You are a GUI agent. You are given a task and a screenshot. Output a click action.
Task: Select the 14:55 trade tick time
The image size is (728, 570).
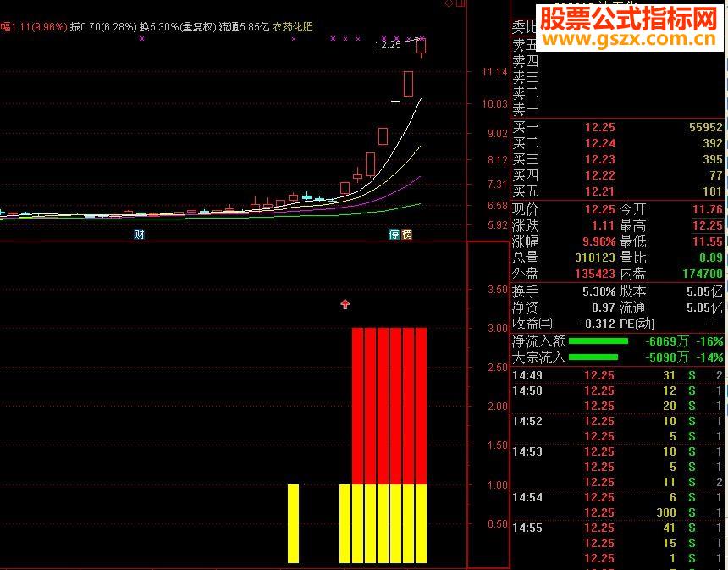[x=527, y=528]
